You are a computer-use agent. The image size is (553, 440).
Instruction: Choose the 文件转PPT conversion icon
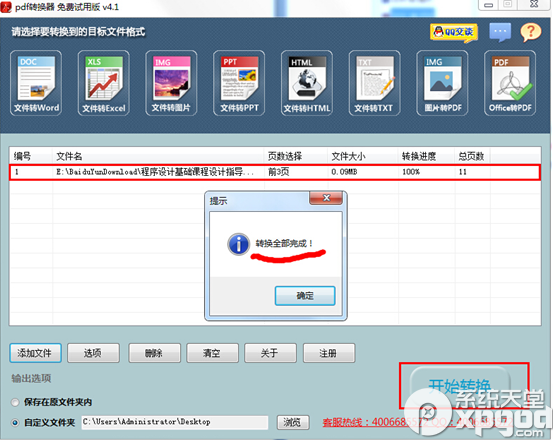coord(239,83)
